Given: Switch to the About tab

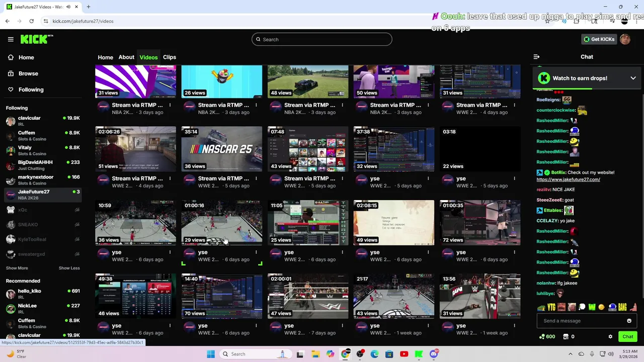Looking at the screenshot, I should pyautogui.click(x=126, y=57).
